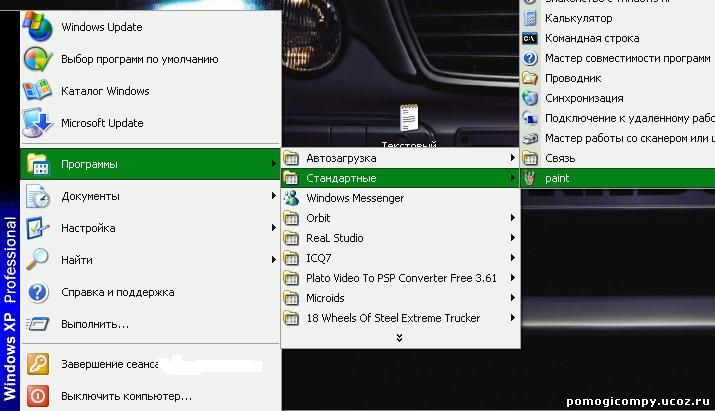Screen dimensions: 715x411
Task: Open Проводник from the accessories menu
Action: (618, 78)
